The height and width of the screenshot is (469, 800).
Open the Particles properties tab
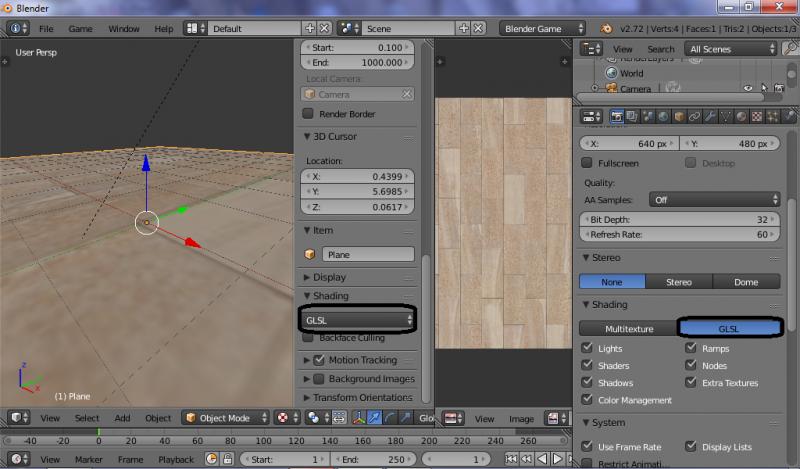click(772, 117)
